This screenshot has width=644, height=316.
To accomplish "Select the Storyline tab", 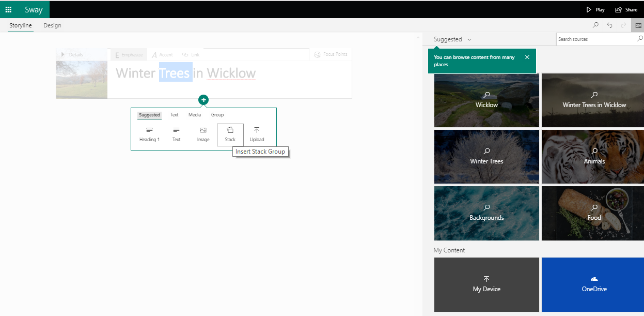I will tap(21, 25).
